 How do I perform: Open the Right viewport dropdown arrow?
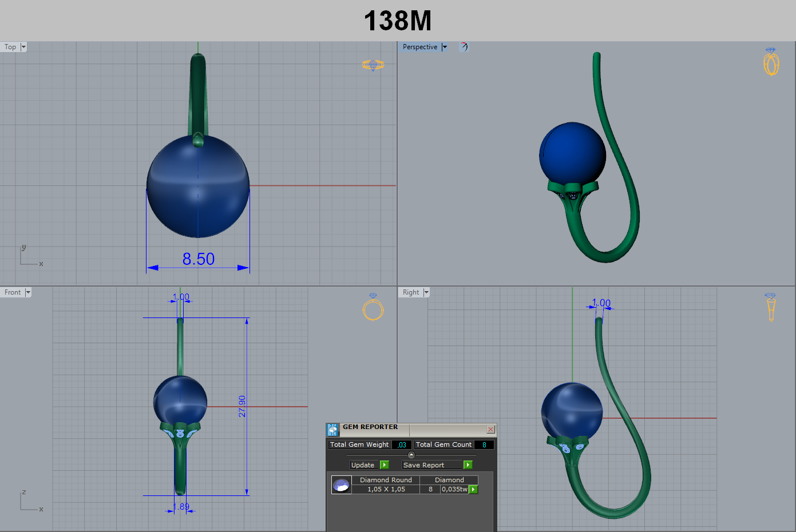coord(426,292)
